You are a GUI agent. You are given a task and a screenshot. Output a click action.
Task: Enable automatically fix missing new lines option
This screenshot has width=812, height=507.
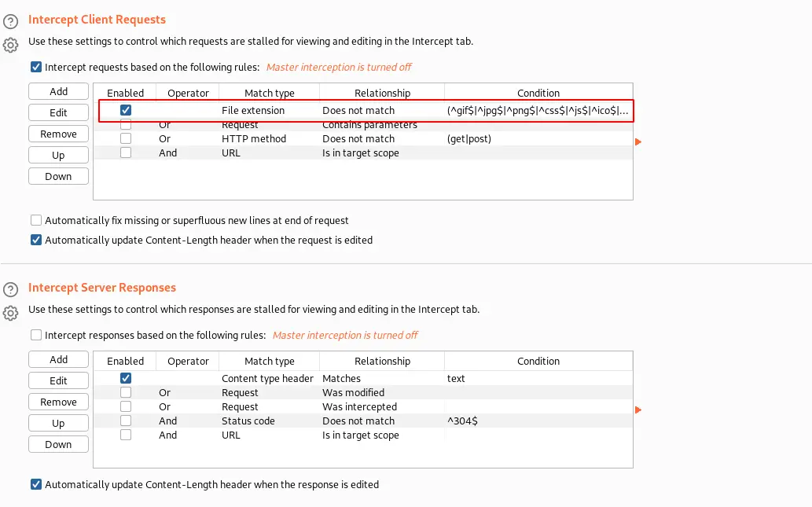click(36, 221)
